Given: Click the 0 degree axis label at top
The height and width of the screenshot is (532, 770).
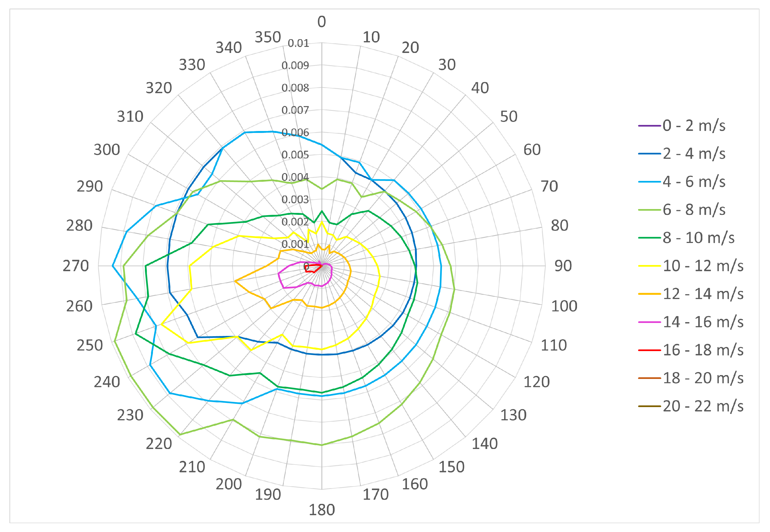Looking at the screenshot, I should pyautogui.click(x=322, y=22).
